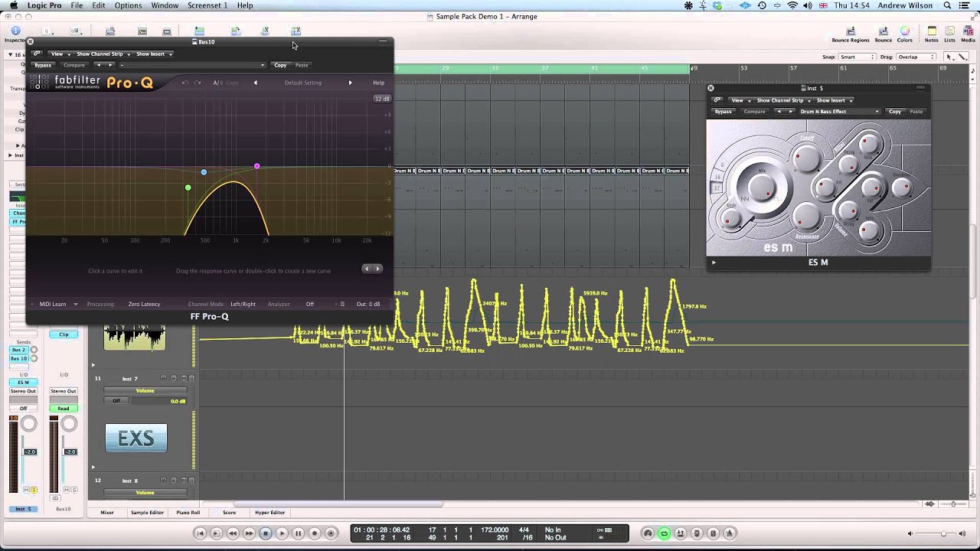Click the stop button in transport

266,533
